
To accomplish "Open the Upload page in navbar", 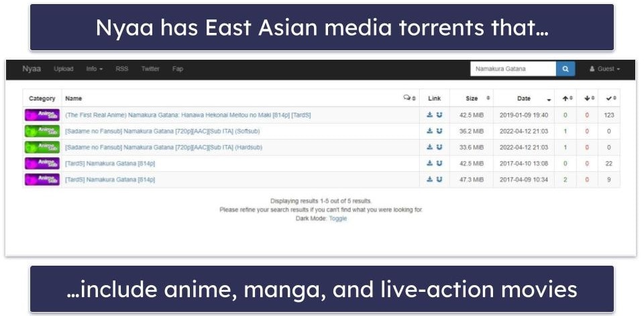I will (64, 69).
